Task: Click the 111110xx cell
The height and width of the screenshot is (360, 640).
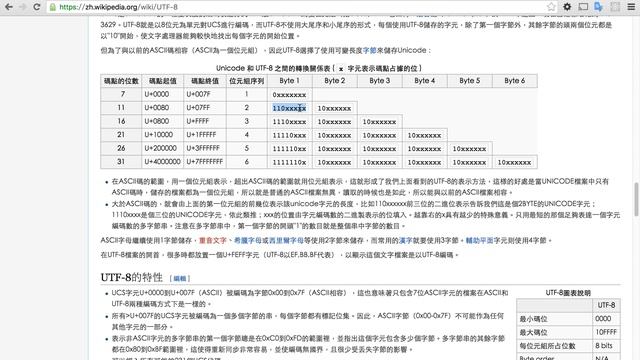Action: [289, 149]
